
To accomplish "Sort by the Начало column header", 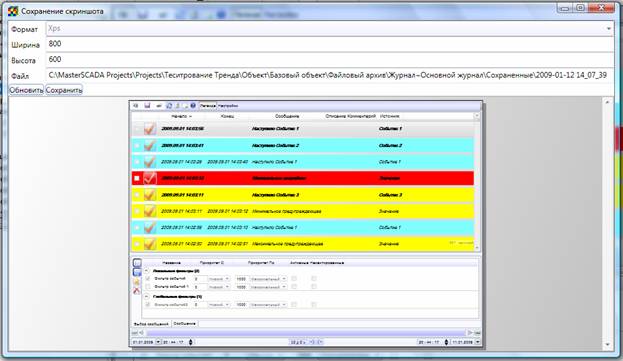I will pyautogui.click(x=181, y=116).
